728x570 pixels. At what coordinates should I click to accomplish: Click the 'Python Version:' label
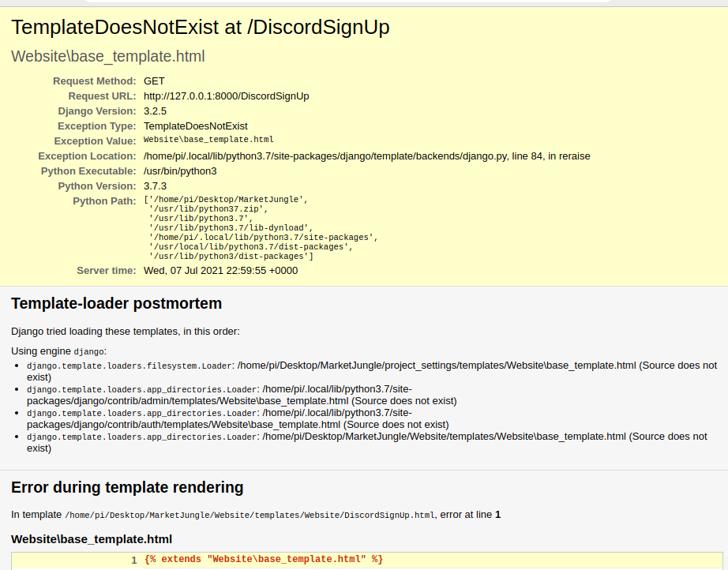click(97, 186)
